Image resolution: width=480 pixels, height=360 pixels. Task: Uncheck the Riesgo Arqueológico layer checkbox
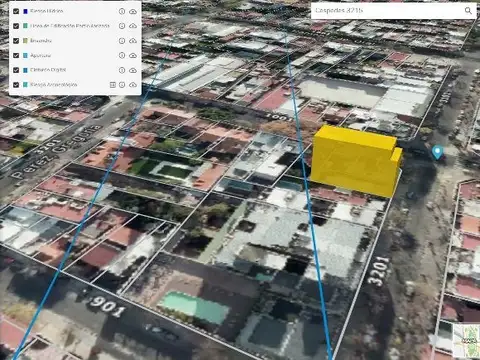point(16,85)
